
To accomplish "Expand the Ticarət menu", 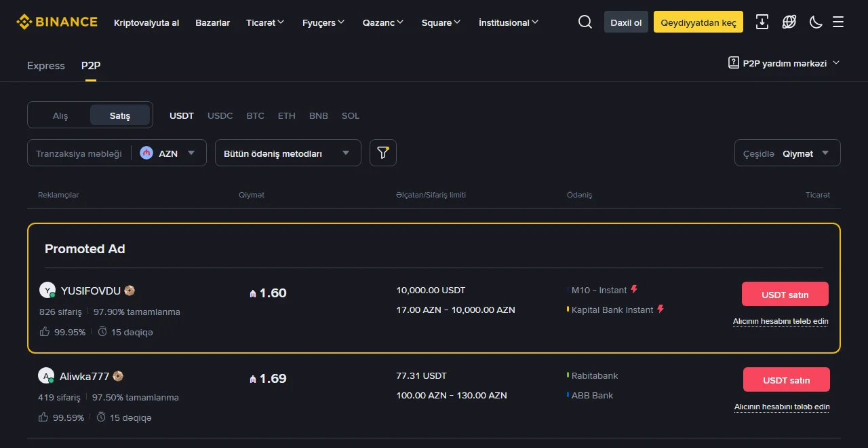I will click(x=265, y=22).
